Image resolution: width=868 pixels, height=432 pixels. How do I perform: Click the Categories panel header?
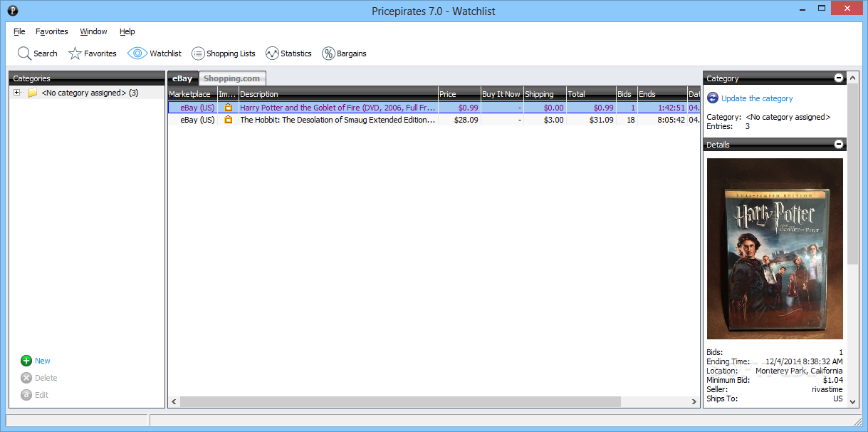[87, 78]
